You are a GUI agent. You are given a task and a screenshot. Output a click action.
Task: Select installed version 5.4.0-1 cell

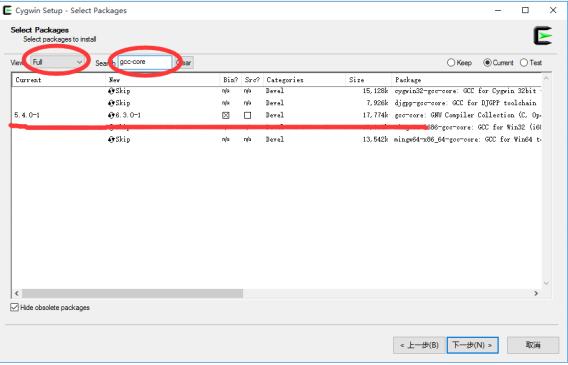click(x=27, y=116)
